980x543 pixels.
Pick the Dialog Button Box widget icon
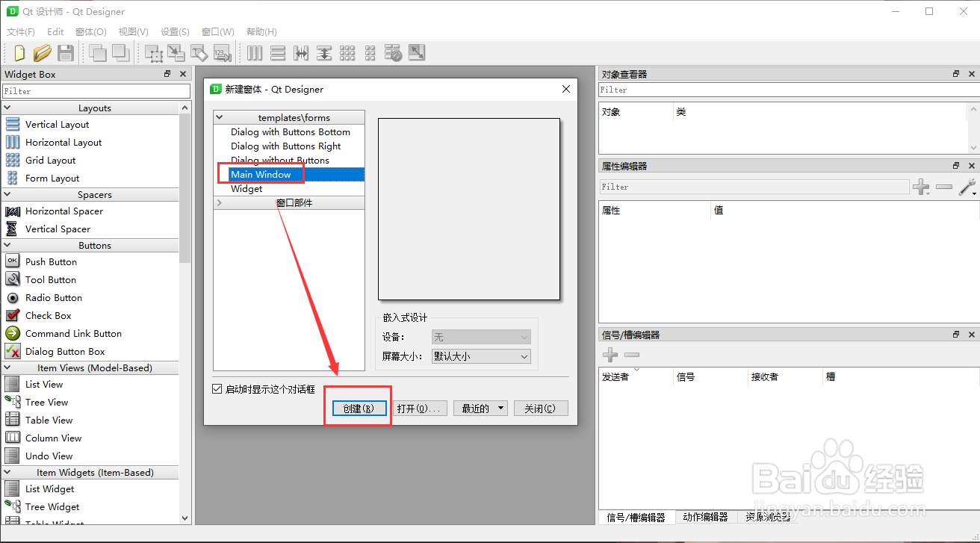point(13,351)
